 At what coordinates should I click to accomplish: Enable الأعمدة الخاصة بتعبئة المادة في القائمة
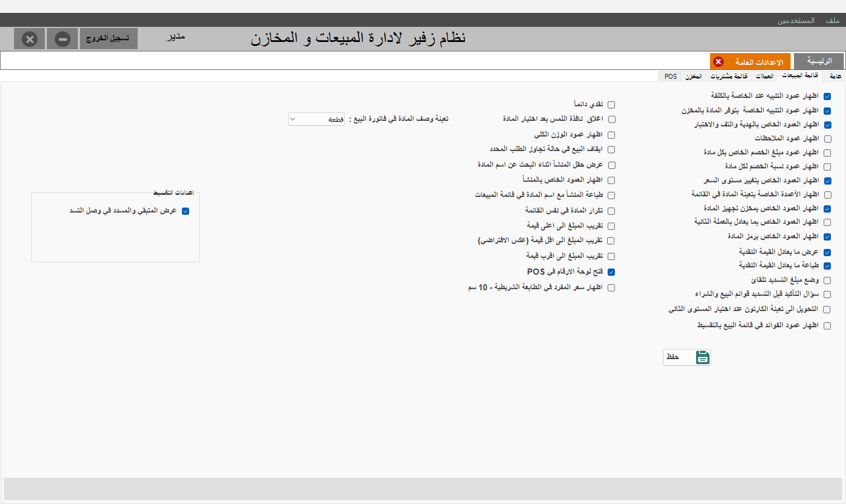click(x=827, y=195)
